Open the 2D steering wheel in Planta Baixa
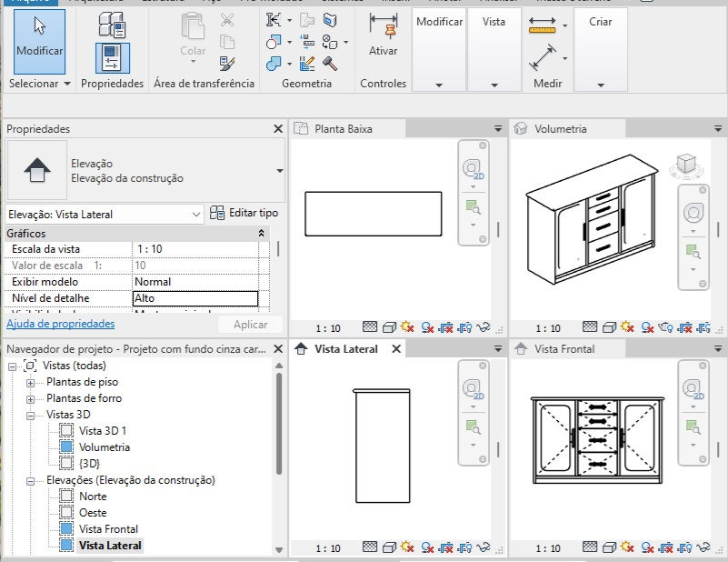Image resolution: width=728 pixels, height=562 pixels. [474, 169]
